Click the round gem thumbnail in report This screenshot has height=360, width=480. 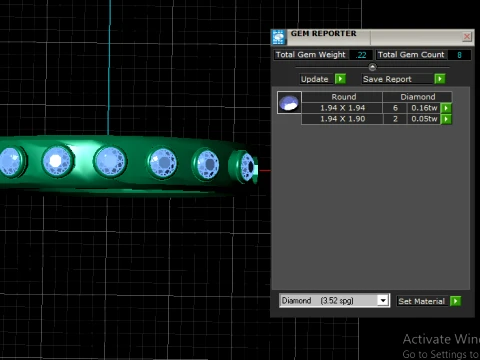(289, 103)
